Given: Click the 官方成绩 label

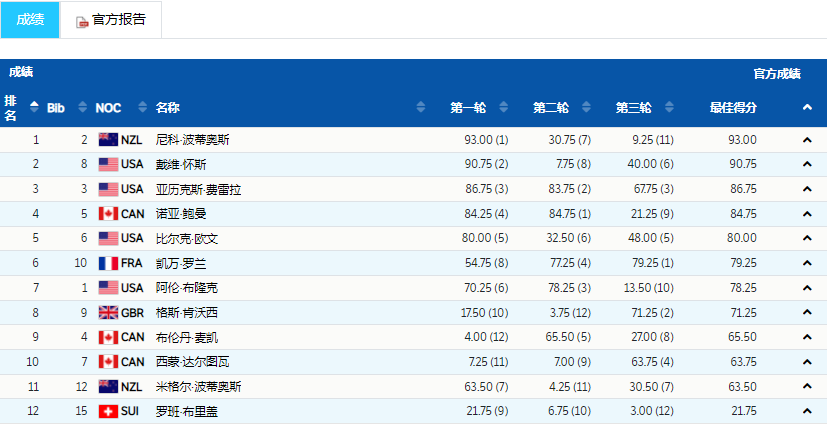Looking at the screenshot, I should pos(777,74).
